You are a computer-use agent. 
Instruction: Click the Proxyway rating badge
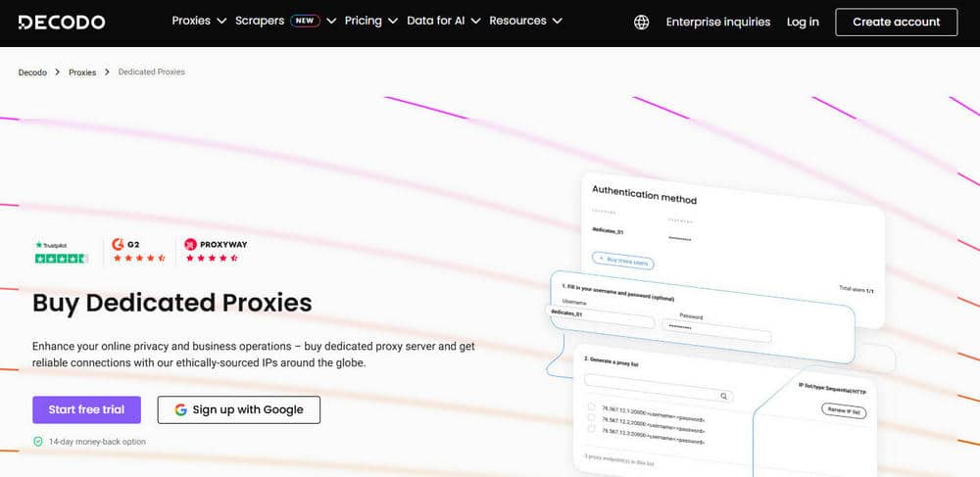tap(216, 251)
